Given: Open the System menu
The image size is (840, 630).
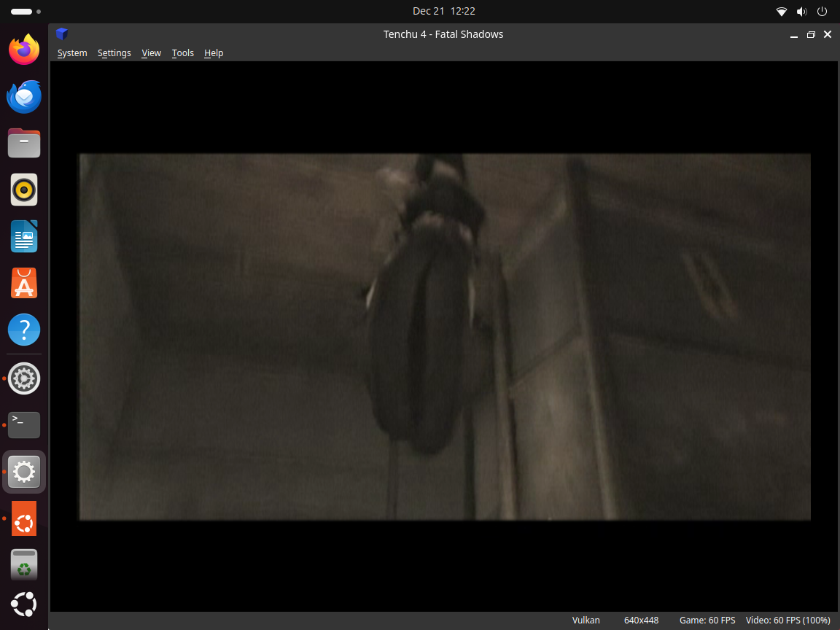Looking at the screenshot, I should coord(72,53).
